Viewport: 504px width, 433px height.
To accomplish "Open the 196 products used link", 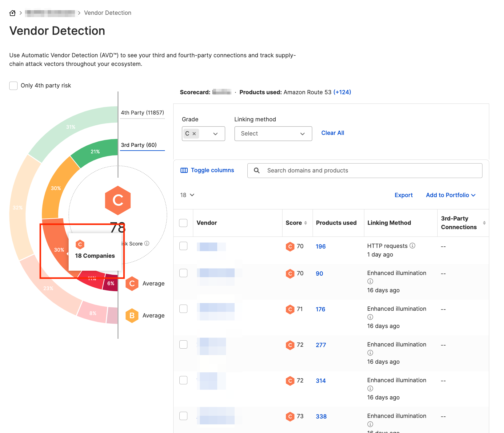I will pos(321,246).
